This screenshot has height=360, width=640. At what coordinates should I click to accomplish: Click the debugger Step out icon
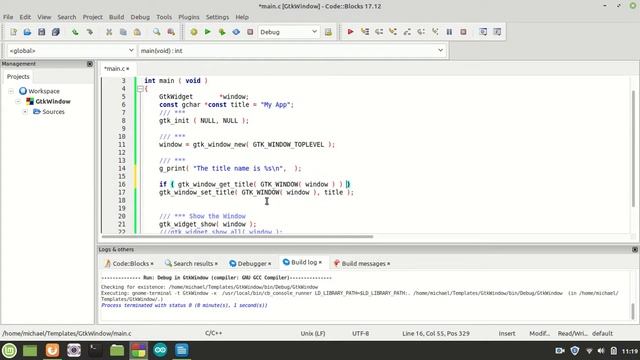click(x=407, y=32)
